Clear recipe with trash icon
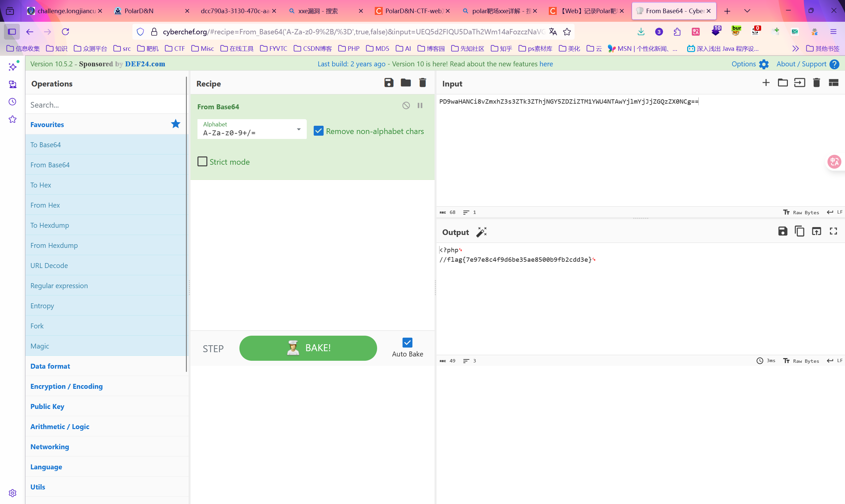 [x=422, y=83]
